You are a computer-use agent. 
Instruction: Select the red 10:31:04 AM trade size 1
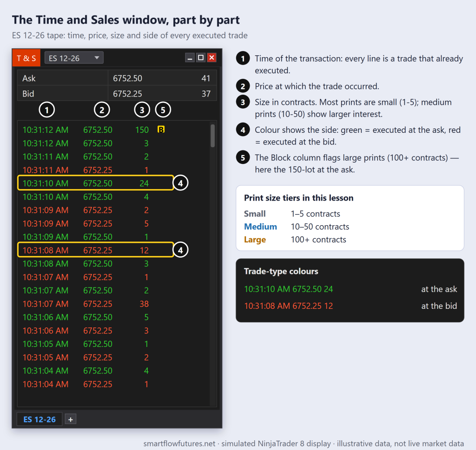click(113, 384)
